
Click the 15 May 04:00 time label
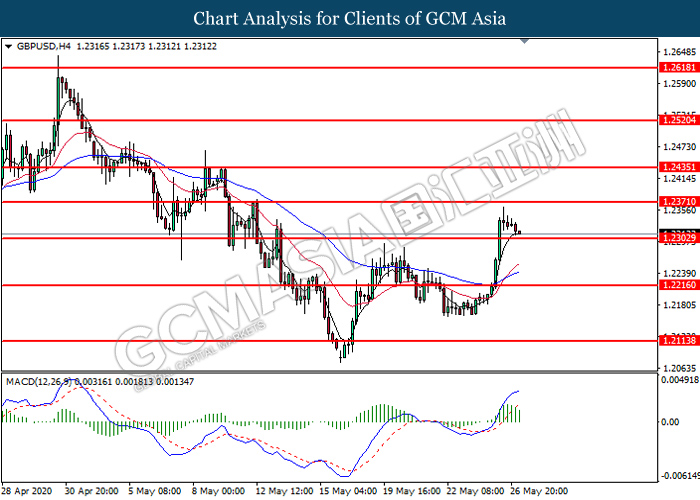pyautogui.click(x=348, y=491)
